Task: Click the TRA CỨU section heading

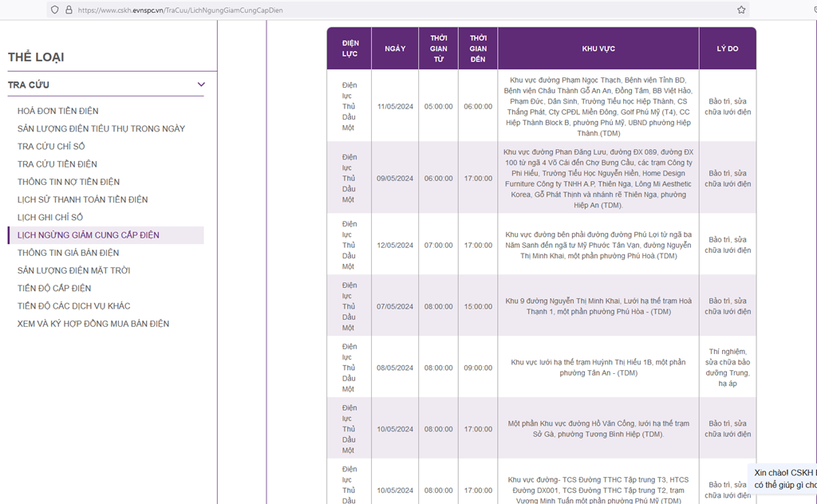Action: [29, 85]
